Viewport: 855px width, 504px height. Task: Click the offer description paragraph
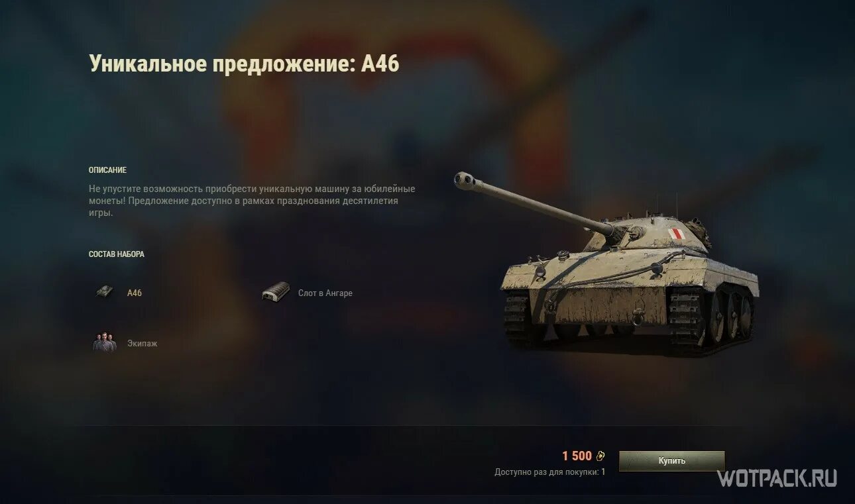[x=252, y=201]
